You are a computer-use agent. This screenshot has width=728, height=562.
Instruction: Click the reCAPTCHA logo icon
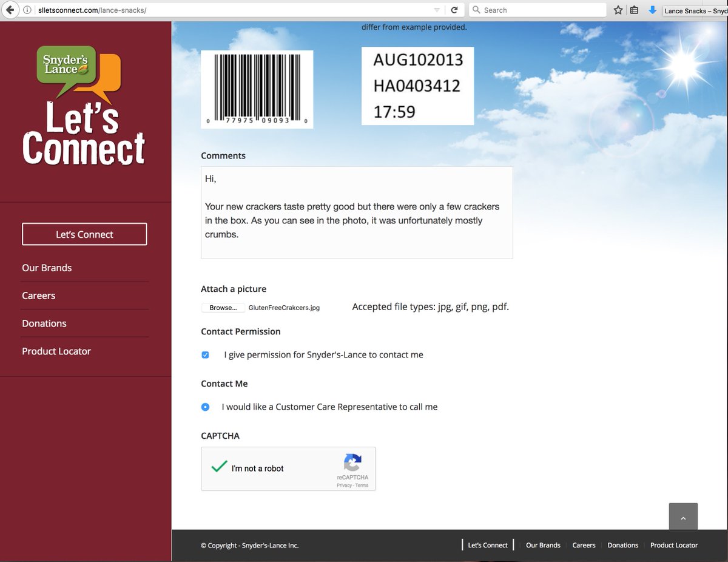[352, 462]
